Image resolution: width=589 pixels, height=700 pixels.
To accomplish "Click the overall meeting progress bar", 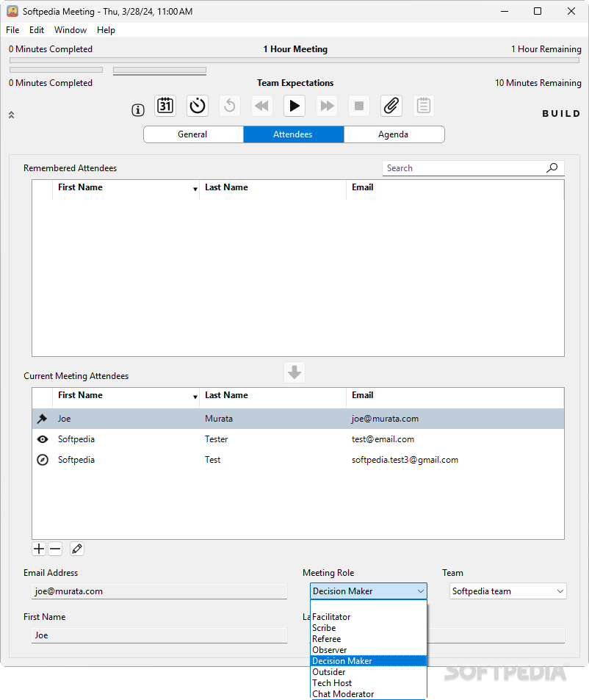I will (294, 59).
